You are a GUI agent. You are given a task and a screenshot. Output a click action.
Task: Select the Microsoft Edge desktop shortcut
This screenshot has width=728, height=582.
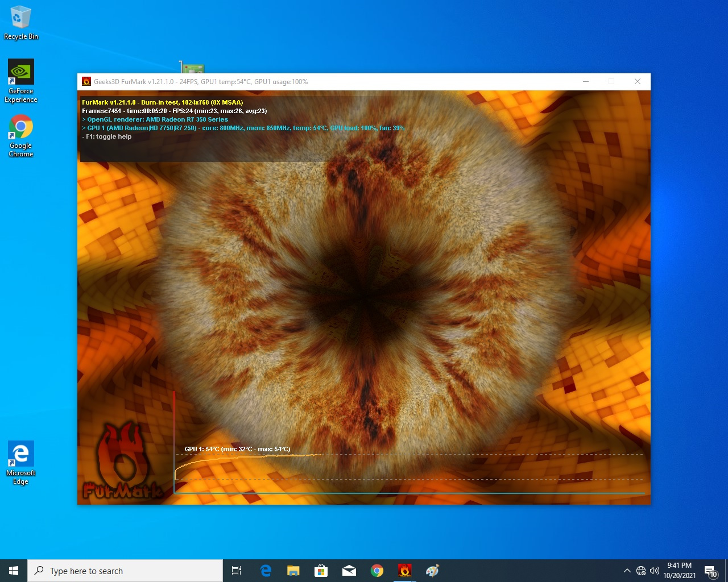(x=21, y=463)
